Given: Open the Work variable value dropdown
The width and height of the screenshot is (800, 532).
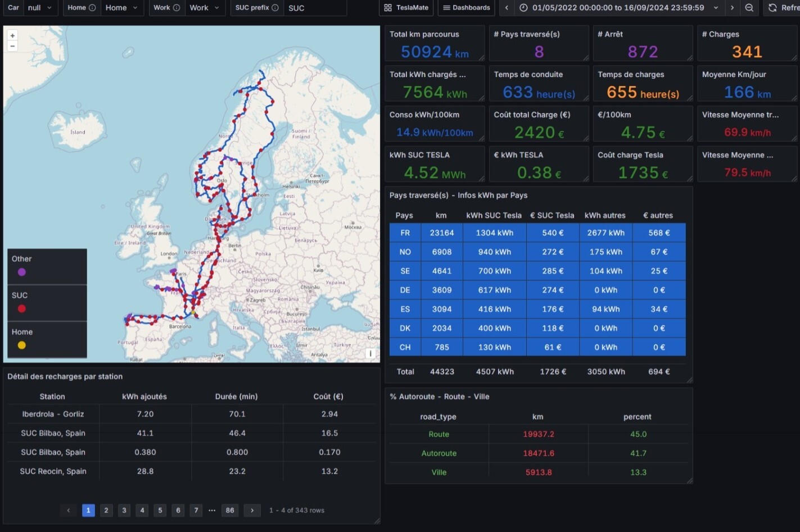Looking at the screenshot, I should click(x=205, y=8).
